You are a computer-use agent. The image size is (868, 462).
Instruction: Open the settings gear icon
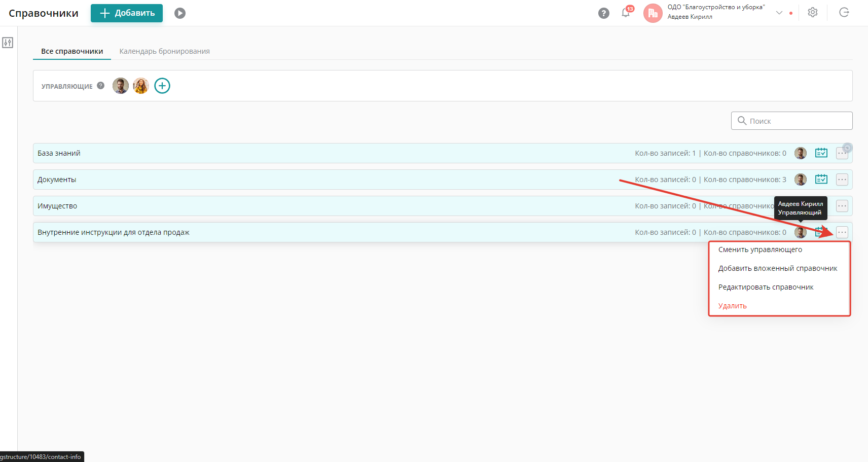point(813,13)
